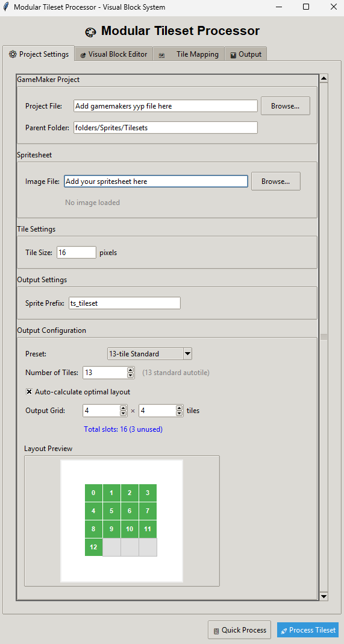344x644 pixels.
Task: Increase Number of Tiles with up arrow
Action: [x=131, y=370]
